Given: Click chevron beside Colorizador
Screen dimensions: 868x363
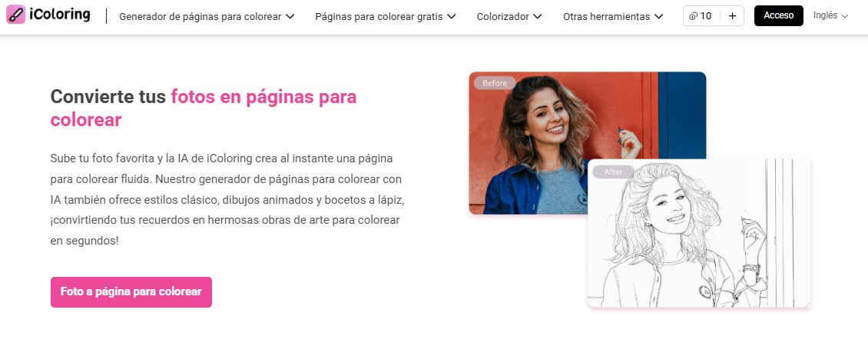Looking at the screenshot, I should (x=538, y=17).
